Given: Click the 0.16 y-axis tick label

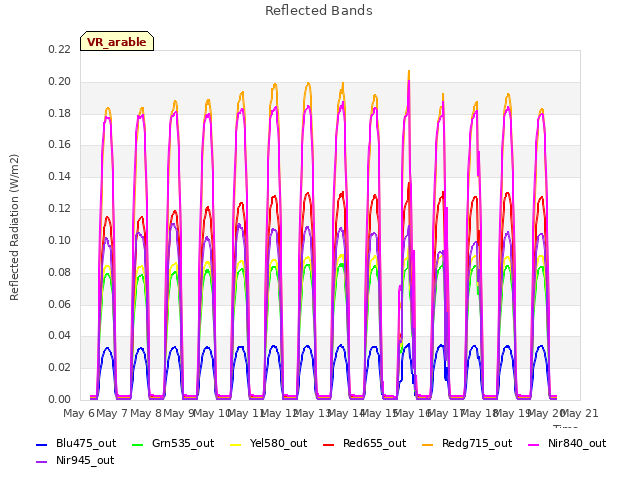Looking at the screenshot, I should 60,144.
